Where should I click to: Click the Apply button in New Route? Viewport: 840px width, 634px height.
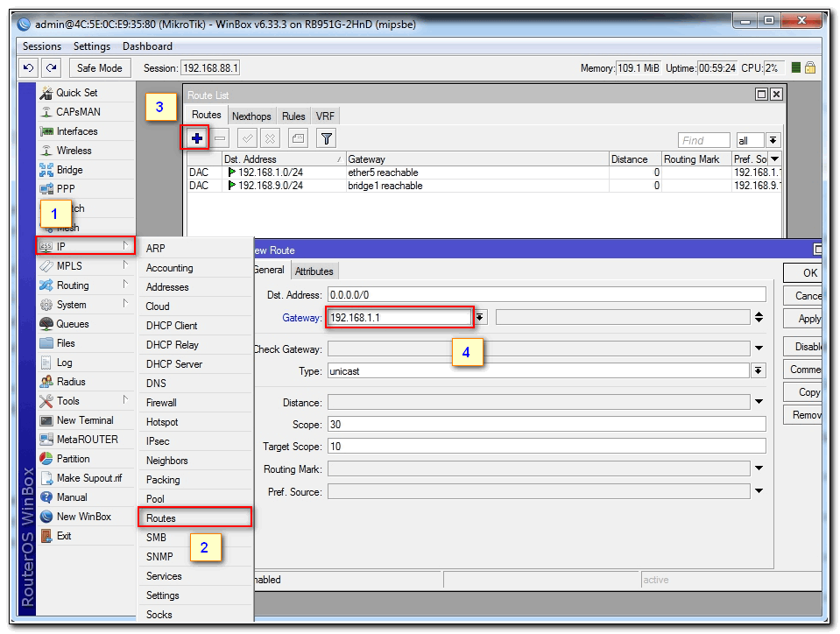[x=809, y=319]
